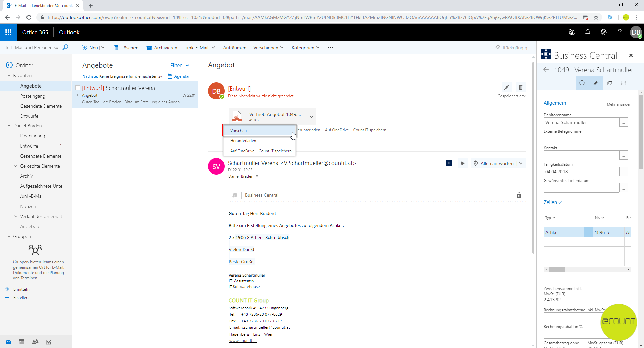Click the Externe Belegnummer field
This screenshot has width=644, height=348.
click(x=586, y=139)
